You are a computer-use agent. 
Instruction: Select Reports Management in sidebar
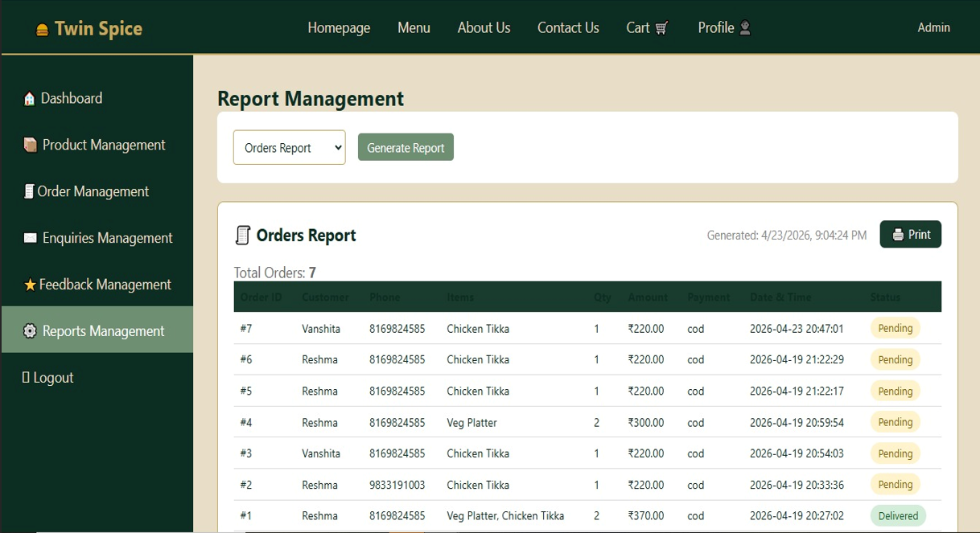[97, 330]
